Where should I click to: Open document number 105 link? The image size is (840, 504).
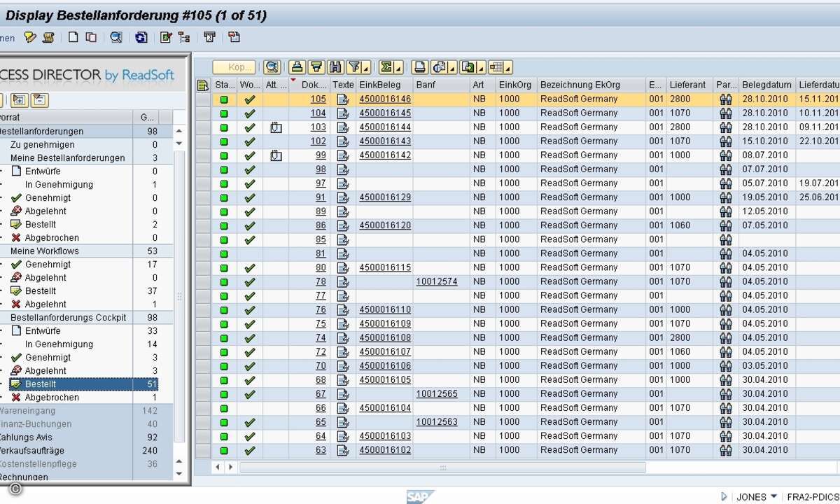(318, 99)
